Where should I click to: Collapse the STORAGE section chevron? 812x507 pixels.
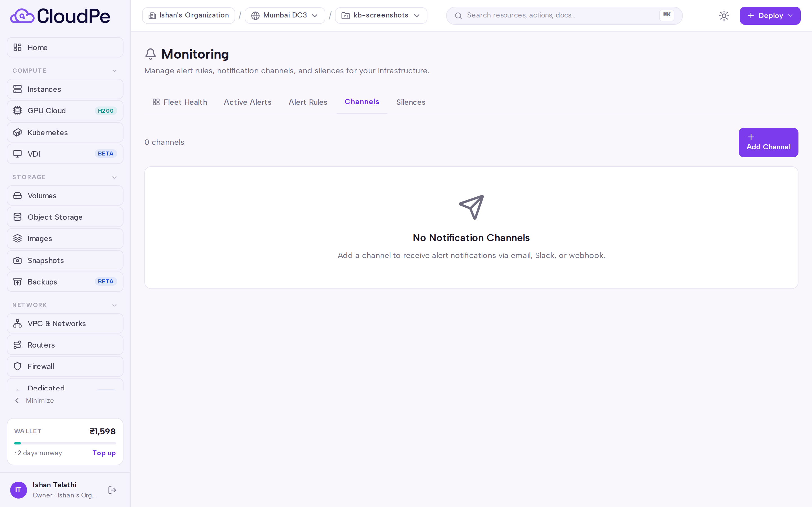[x=114, y=177]
